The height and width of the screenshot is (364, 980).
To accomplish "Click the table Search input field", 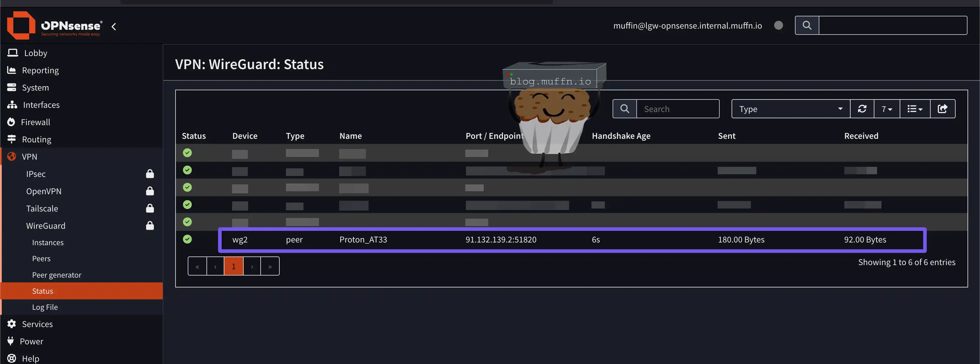I will pos(677,109).
